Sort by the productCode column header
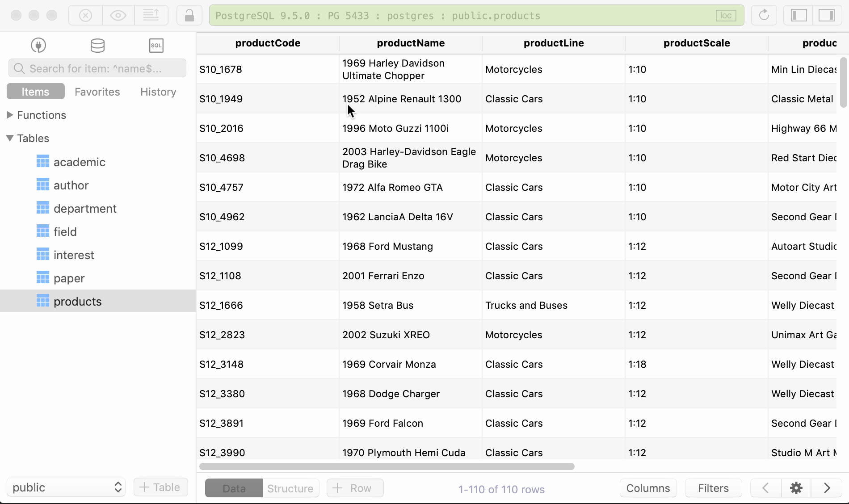This screenshot has height=504, width=849. [x=268, y=43]
